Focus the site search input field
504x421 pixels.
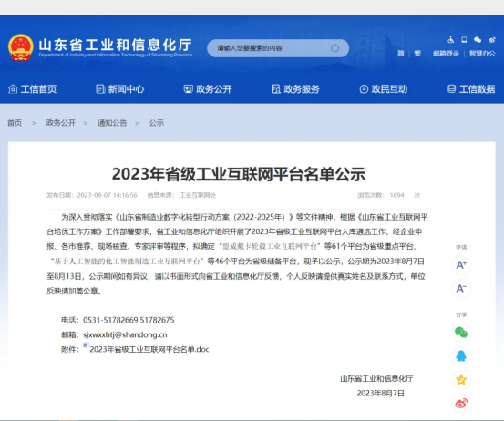(270, 48)
